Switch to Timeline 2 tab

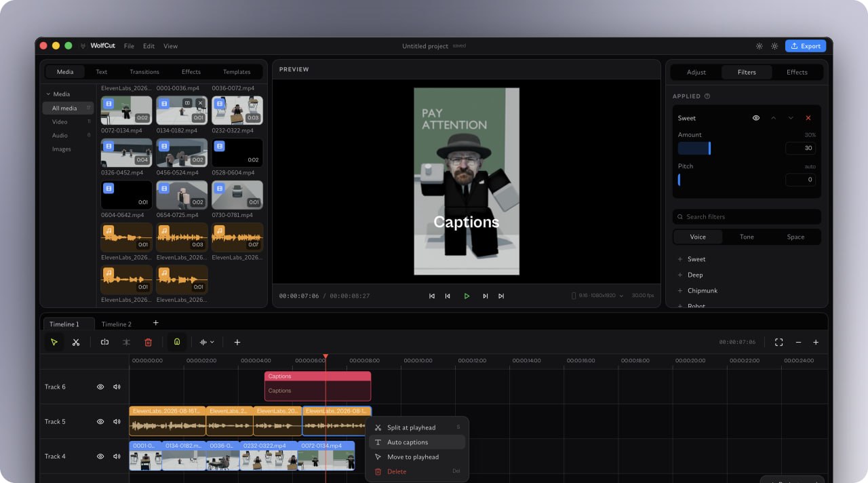(x=117, y=324)
